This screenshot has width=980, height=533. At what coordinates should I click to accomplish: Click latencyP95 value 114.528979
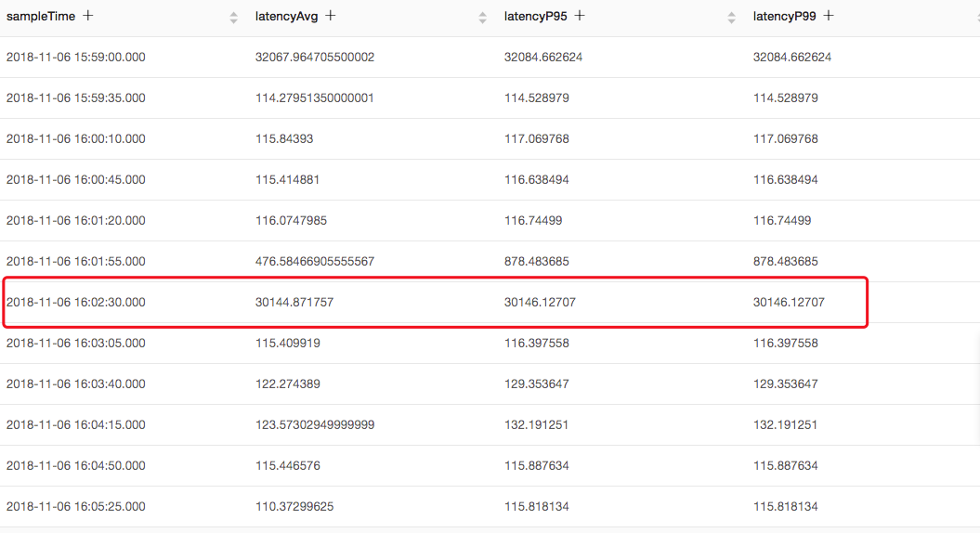[536, 97]
